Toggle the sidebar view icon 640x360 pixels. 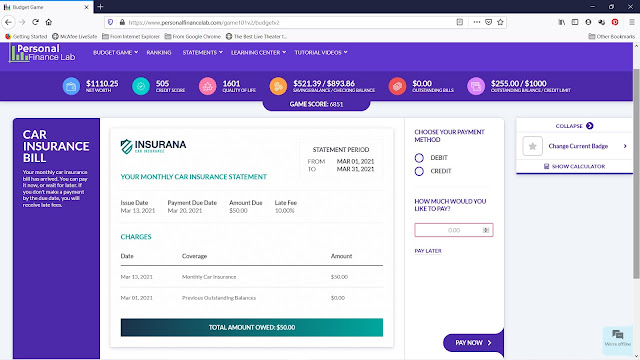pos(575,22)
